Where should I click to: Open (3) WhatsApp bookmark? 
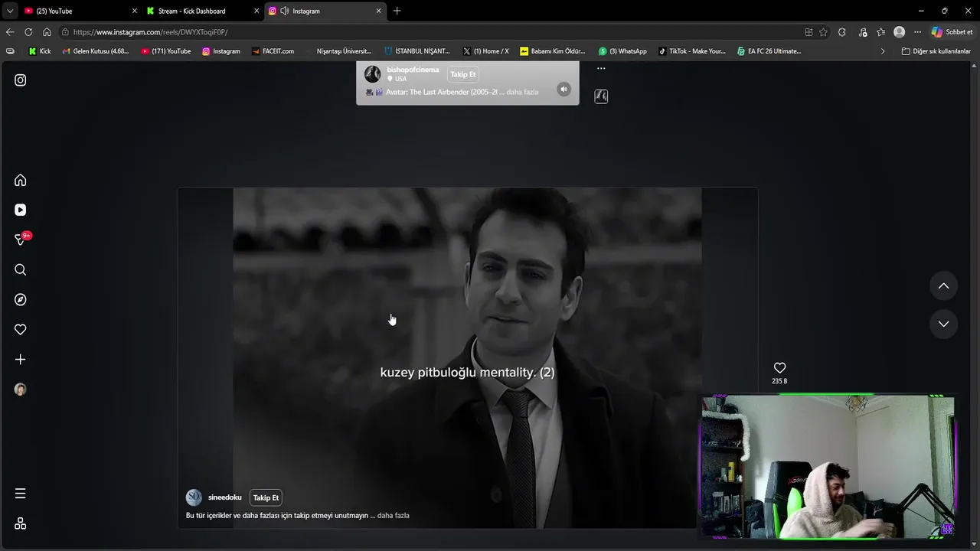(622, 51)
